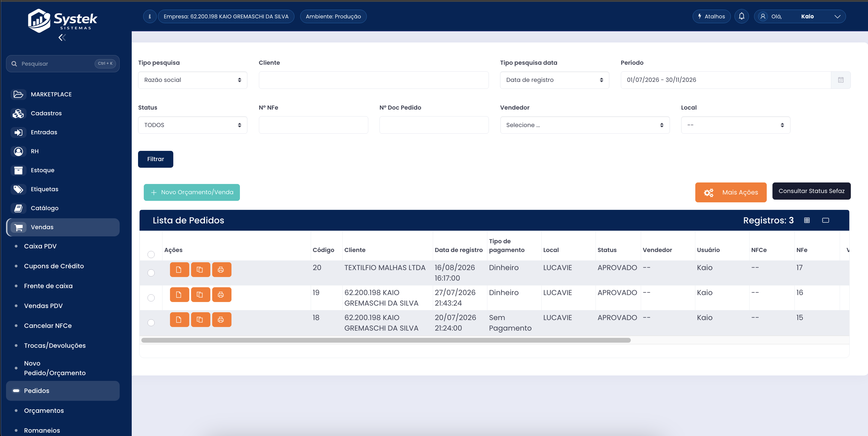The width and height of the screenshot is (868, 436).
Task: Open the Tipo pesquisa data dropdown
Action: click(554, 80)
